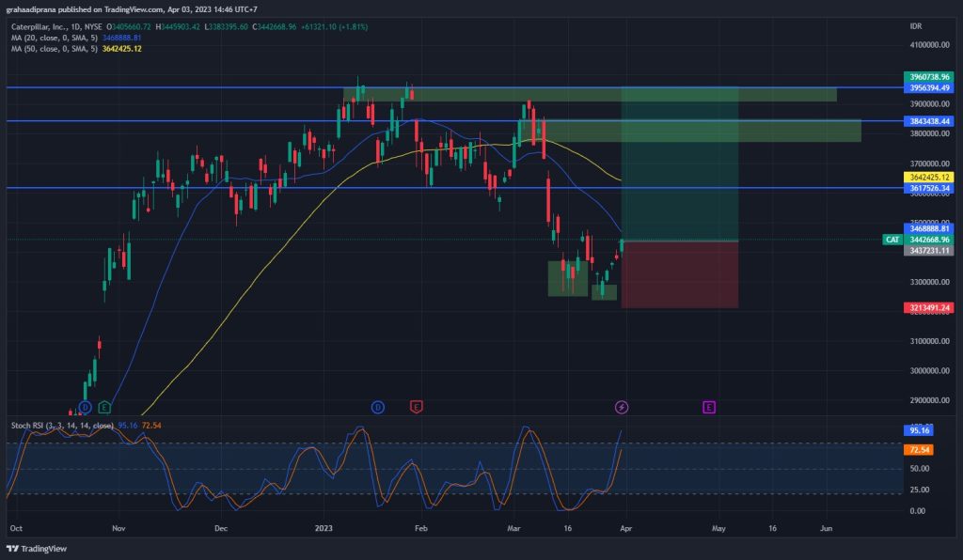The width and height of the screenshot is (963, 560).
Task: Select the MA 50 indicator legend
Action: point(54,49)
